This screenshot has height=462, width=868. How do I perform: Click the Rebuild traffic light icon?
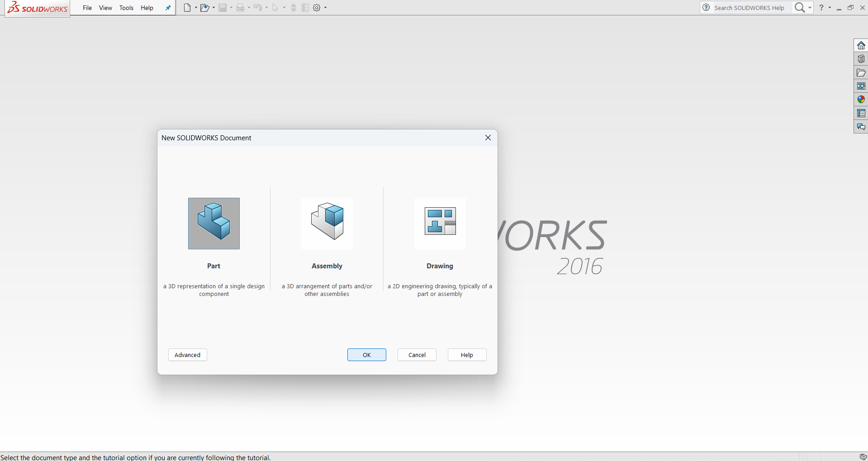pos(294,8)
